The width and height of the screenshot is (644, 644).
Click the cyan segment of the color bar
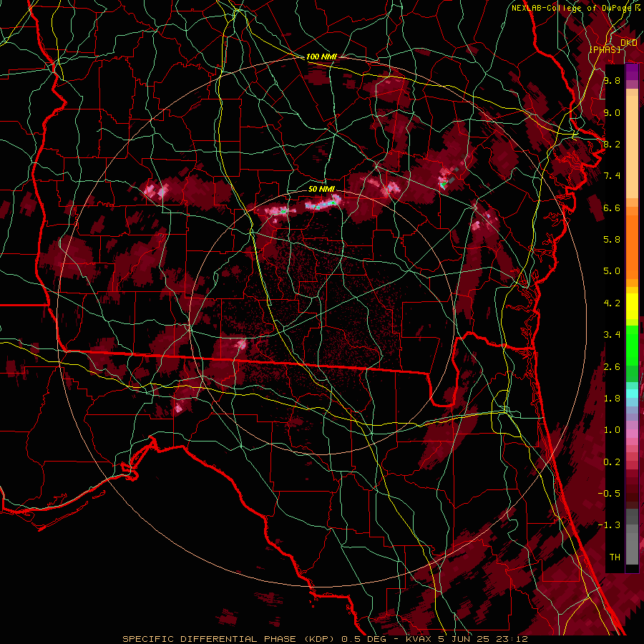coord(632,394)
